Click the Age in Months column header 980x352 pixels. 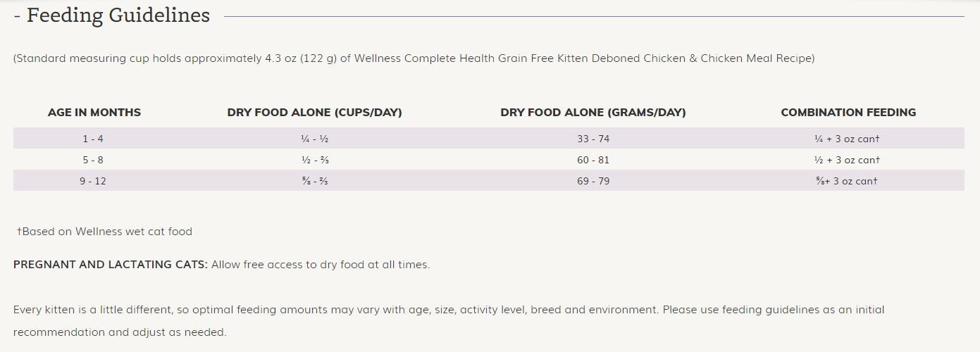point(94,113)
